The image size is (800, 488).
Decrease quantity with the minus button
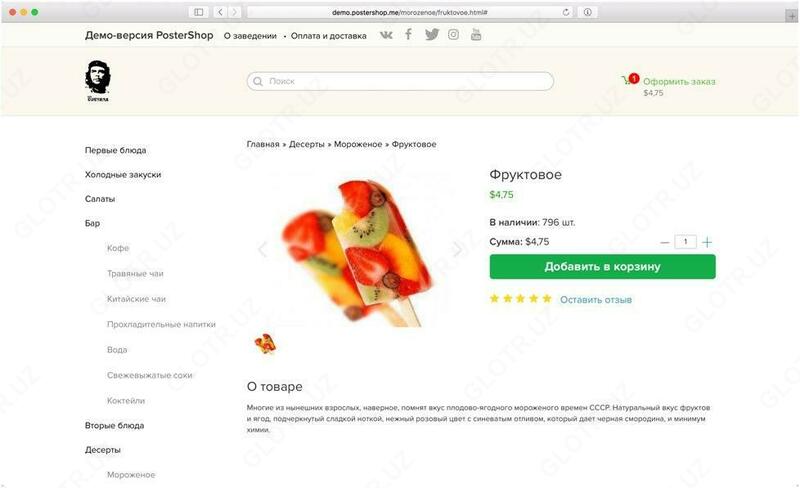pyautogui.click(x=666, y=242)
